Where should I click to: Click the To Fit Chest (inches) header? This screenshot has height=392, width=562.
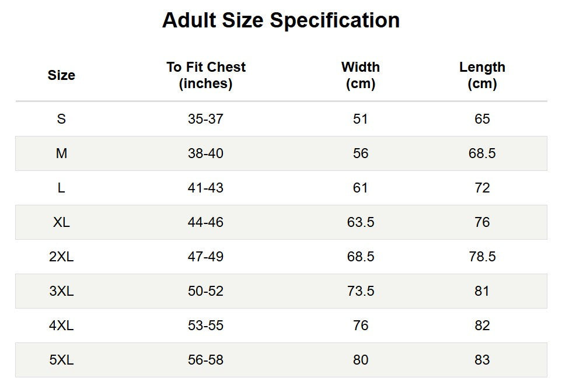click(x=206, y=75)
